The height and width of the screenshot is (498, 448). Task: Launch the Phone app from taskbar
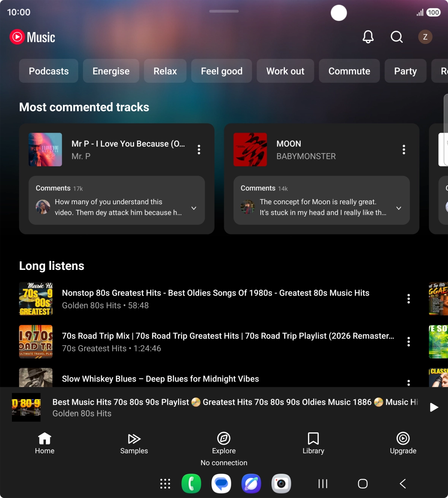coord(191,483)
